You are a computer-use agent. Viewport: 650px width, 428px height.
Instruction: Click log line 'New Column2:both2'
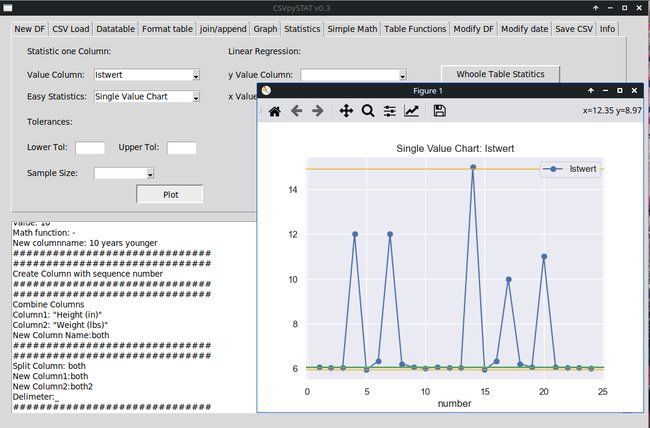tap(53, 387)
